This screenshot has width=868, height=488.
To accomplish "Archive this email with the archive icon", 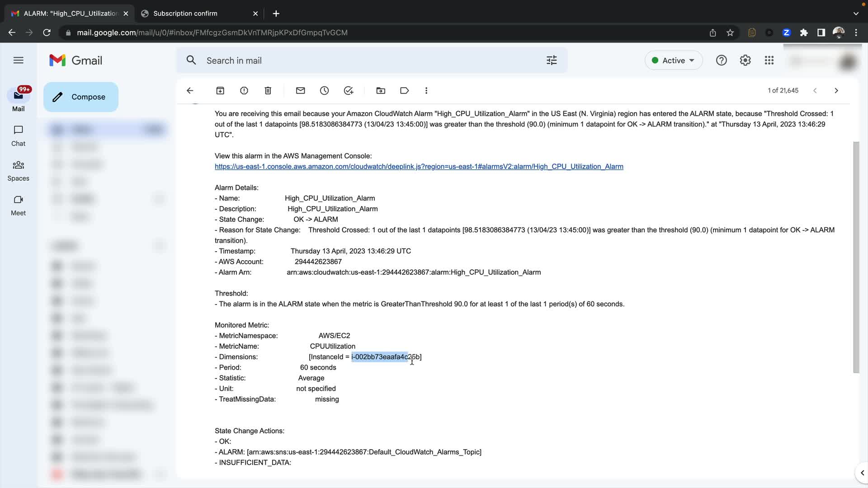I will (220, 90).
